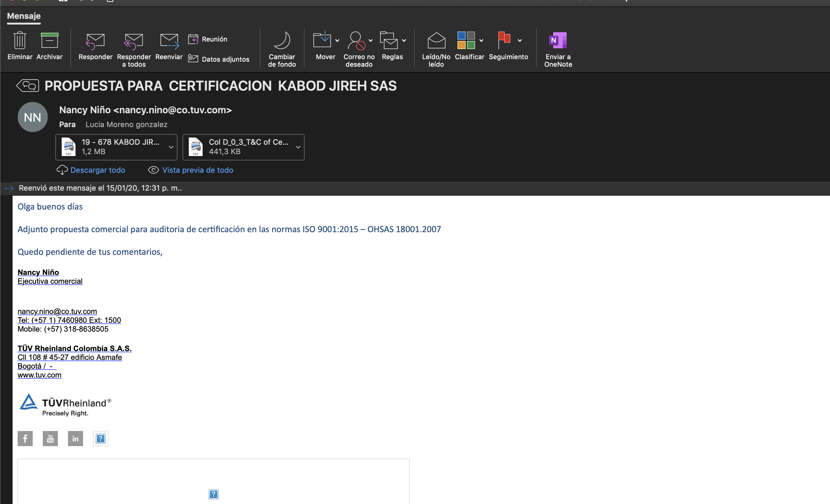
Task: Archive the message with Archivar
Action: point(49,41)
